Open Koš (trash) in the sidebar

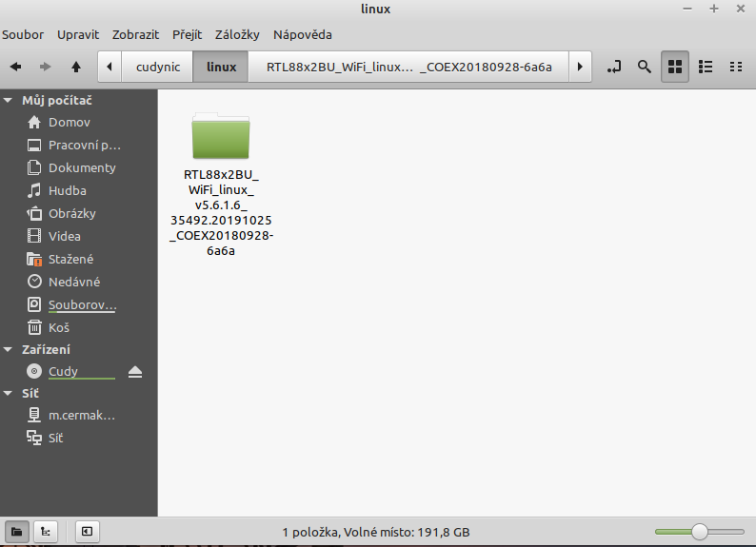(x=59, y=327)
